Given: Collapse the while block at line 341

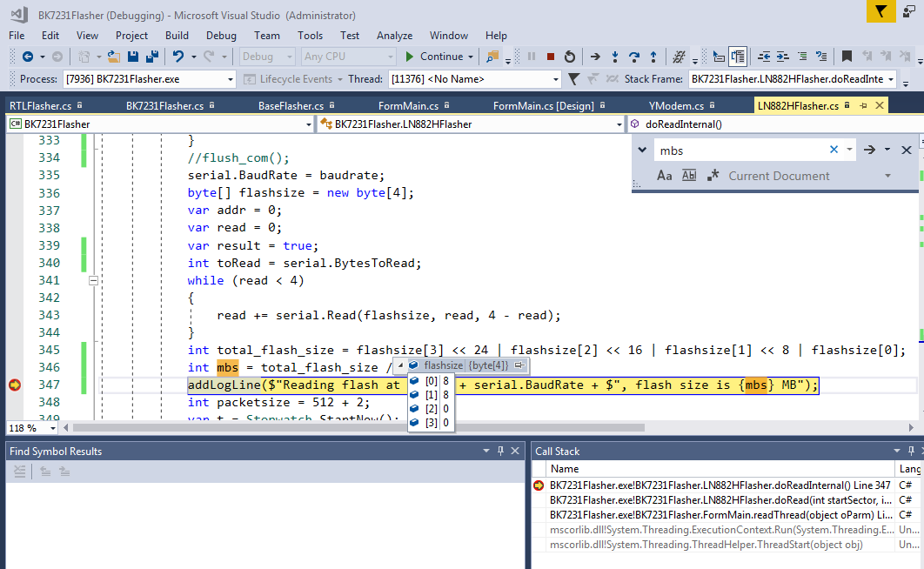Looking at the screenshot, I should click(93, 280).
